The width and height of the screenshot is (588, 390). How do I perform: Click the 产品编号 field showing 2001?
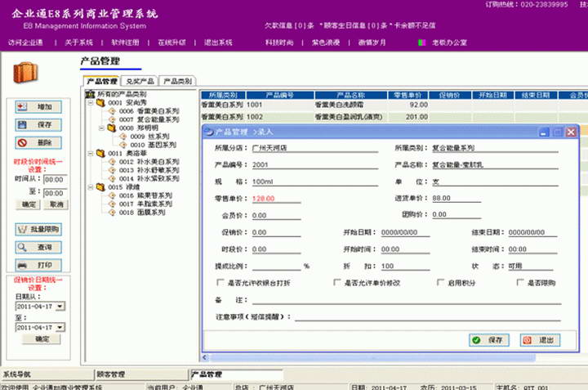click(x=315, y=165)
